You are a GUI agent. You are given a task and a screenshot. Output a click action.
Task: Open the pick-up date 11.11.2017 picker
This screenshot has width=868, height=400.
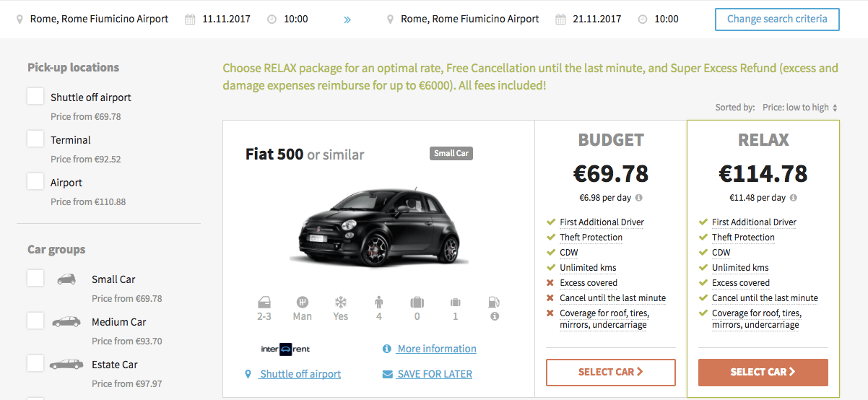tap(226, 19)
